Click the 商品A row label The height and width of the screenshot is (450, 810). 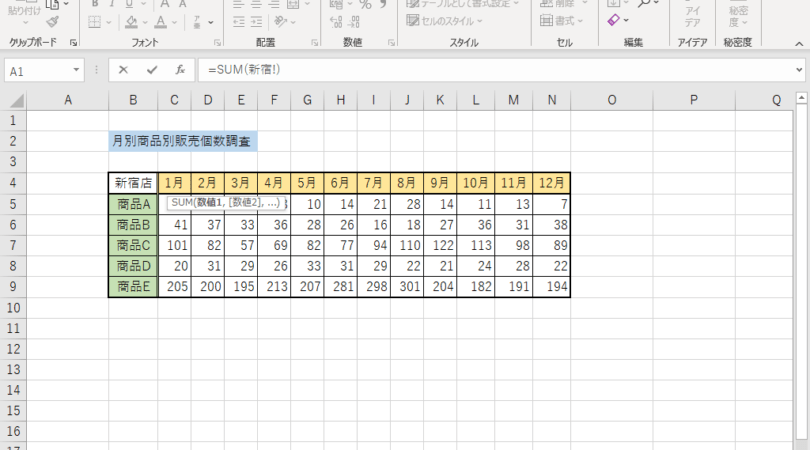click(133, 204)
